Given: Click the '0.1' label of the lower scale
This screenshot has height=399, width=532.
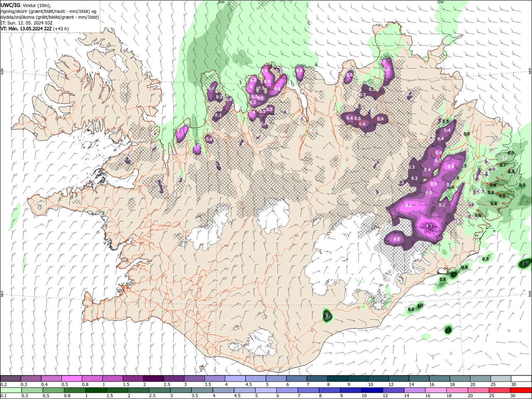Looking at the screenshot, I should pos(4,396).
